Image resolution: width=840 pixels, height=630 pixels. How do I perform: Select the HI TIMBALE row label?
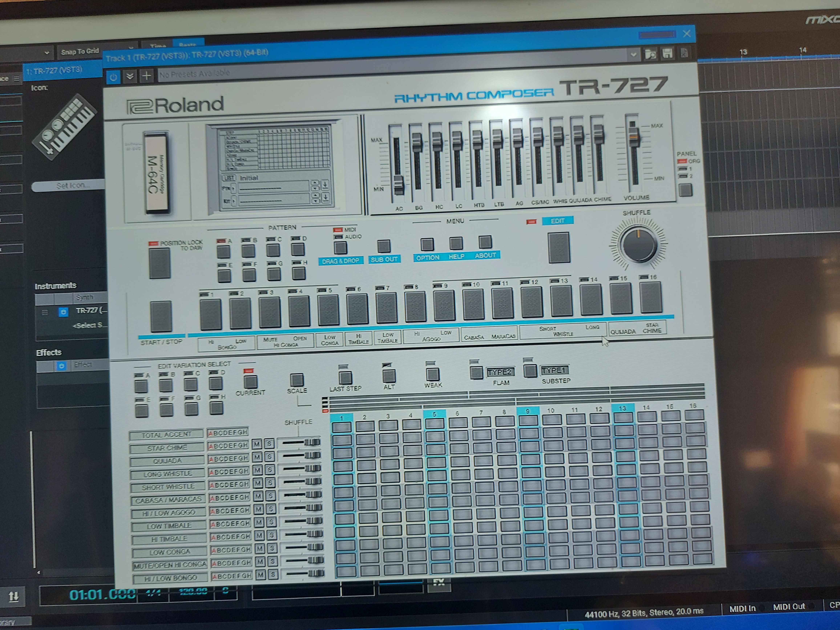(x=169, y=539)
